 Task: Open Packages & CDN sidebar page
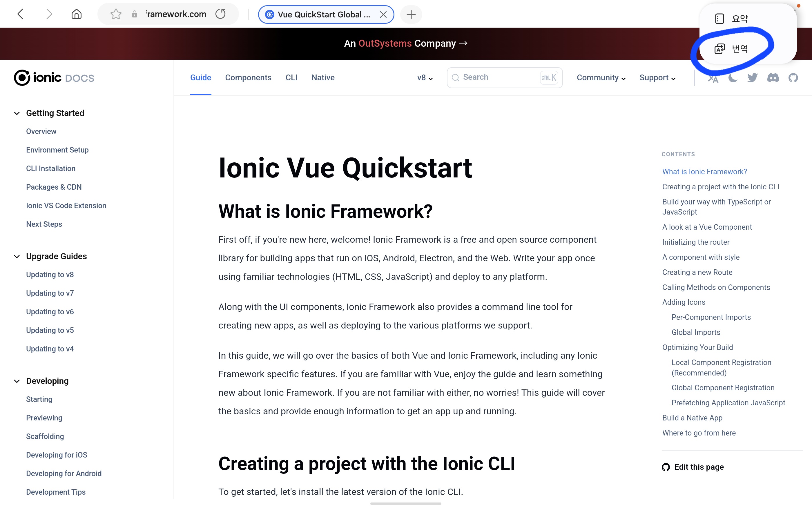click(x=54, y=187)
